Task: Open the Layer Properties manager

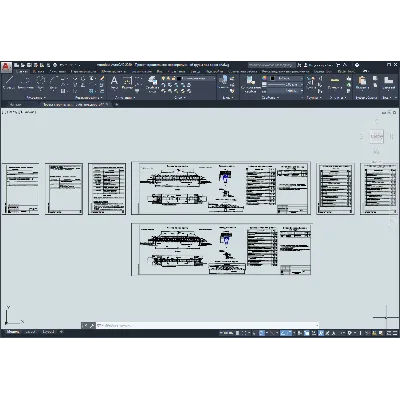Action: pyautogui.click(x=153, y=83)
